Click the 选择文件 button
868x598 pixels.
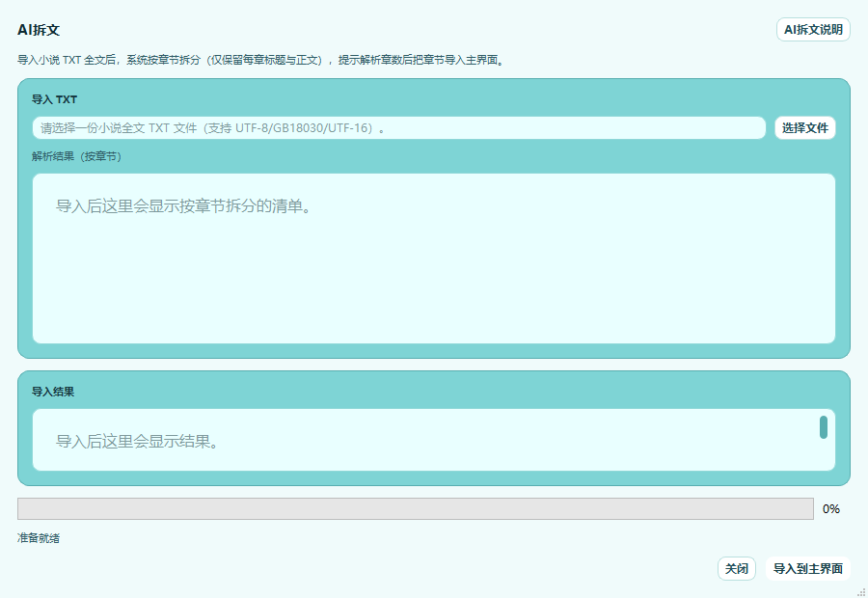click(x=805, y=128)
